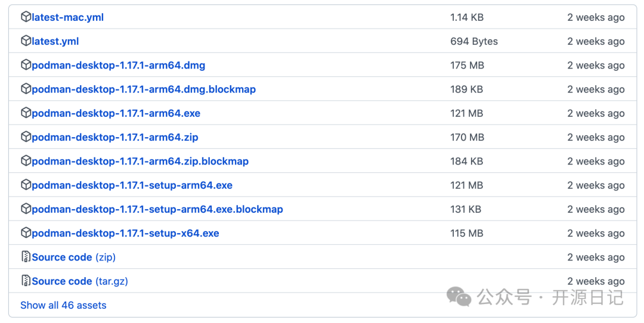Download podman-desktop-1.17.1-arm64.dmg.blockmap
Image resolution: width=644 pixels, height=323 pixels.
click(143, 89)
